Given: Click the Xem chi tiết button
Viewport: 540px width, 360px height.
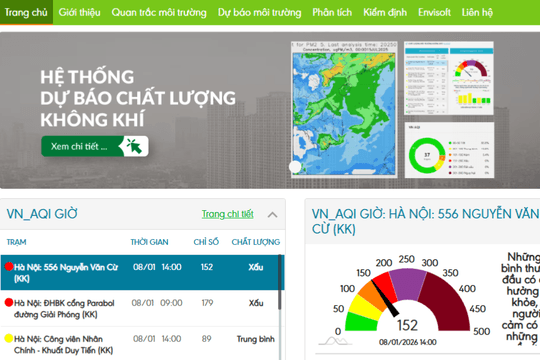Looking at the screenshot, I should [x=95, y=146].
